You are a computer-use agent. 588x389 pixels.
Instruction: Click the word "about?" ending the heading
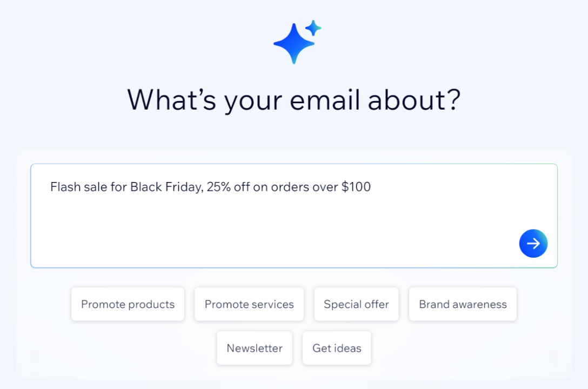415,100
